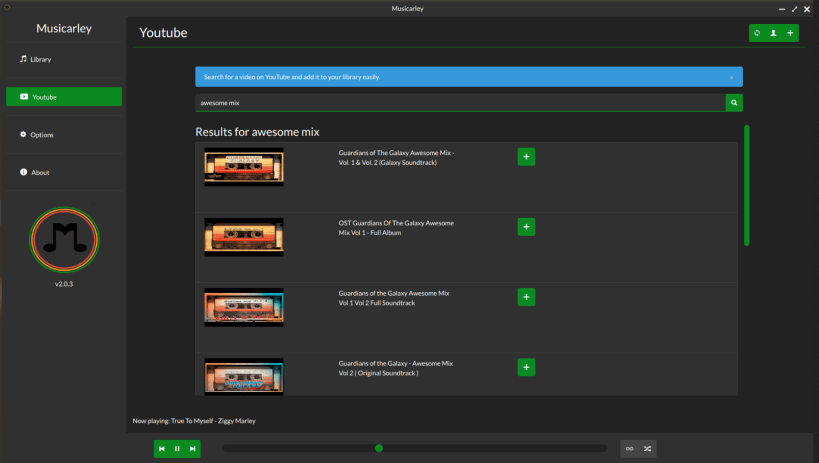Click the Vol 1 Vol 2 Full Soundtrack title text
Image resolution: width=819 pixels, height=463 pixels.
pos(394,298)
